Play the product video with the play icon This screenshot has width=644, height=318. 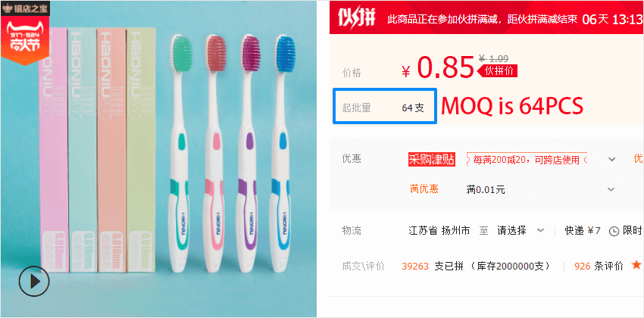(33, 281)
